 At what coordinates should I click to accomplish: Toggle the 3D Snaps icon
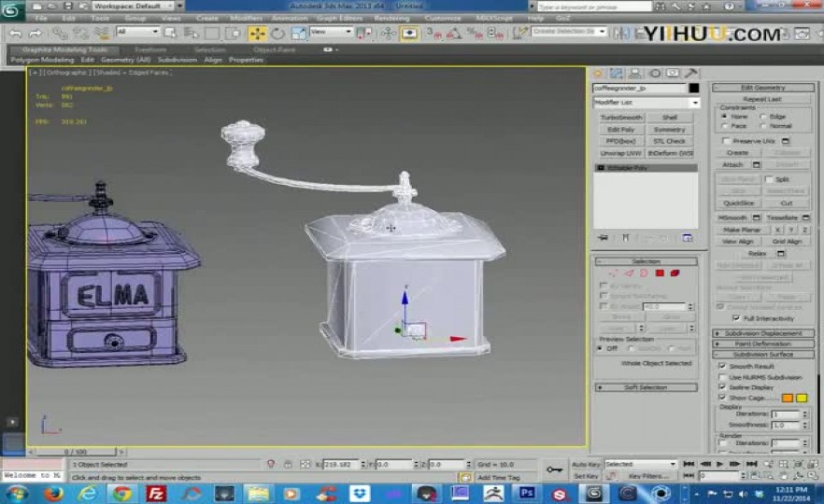434,34
